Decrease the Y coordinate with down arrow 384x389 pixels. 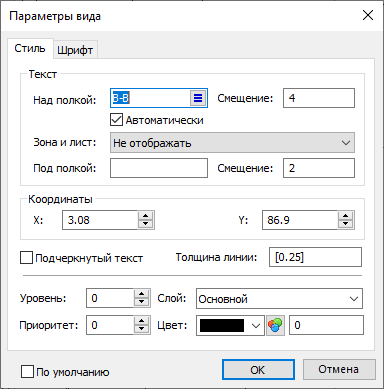pyautogui.click(x=346, y=224)
